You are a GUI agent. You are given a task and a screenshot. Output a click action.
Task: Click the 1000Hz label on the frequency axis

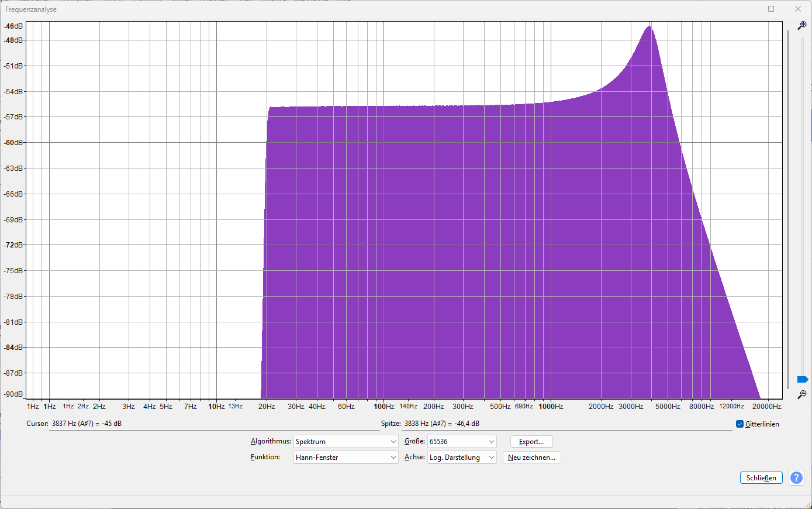click(x=551, y=407)
